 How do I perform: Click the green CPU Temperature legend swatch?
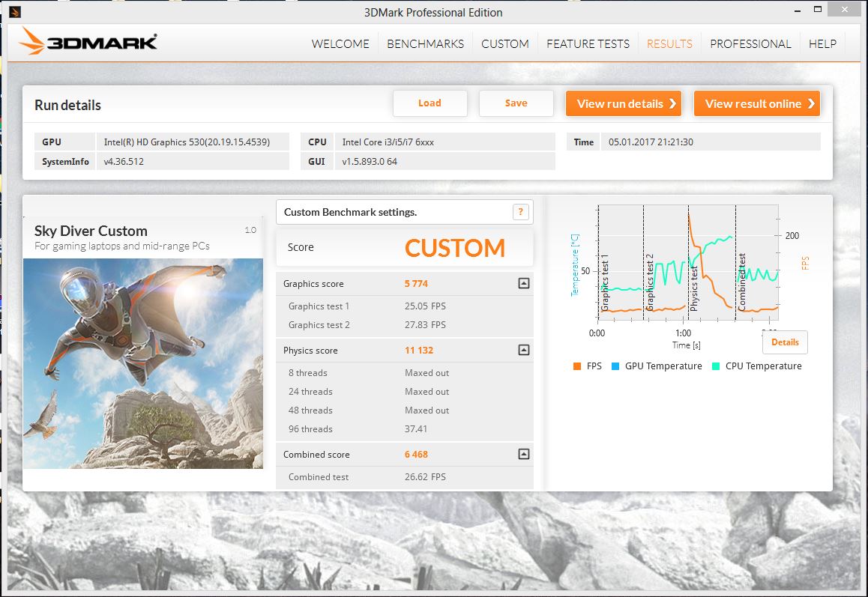716,366
